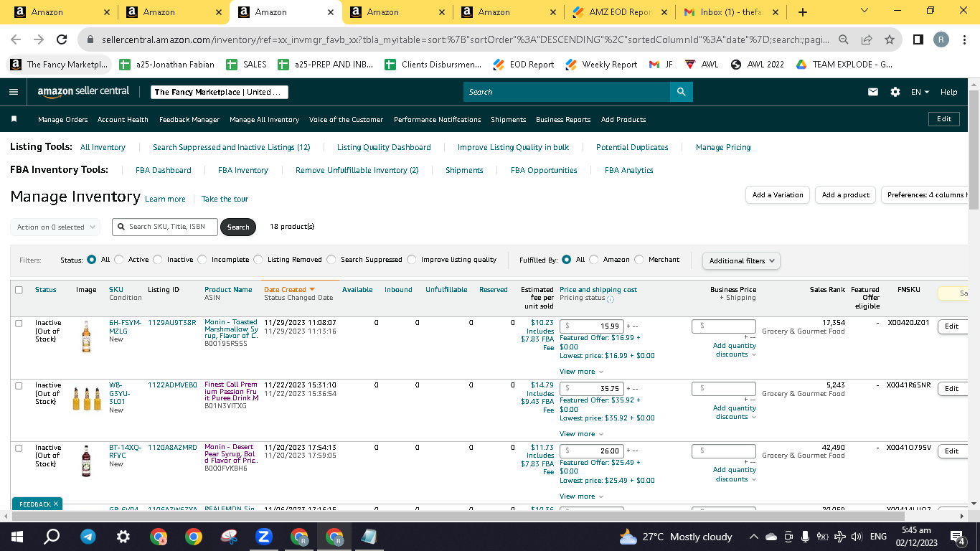Open the Windows Start menu
This screenshot has width=980, height=551.
[x=17, y=537]
